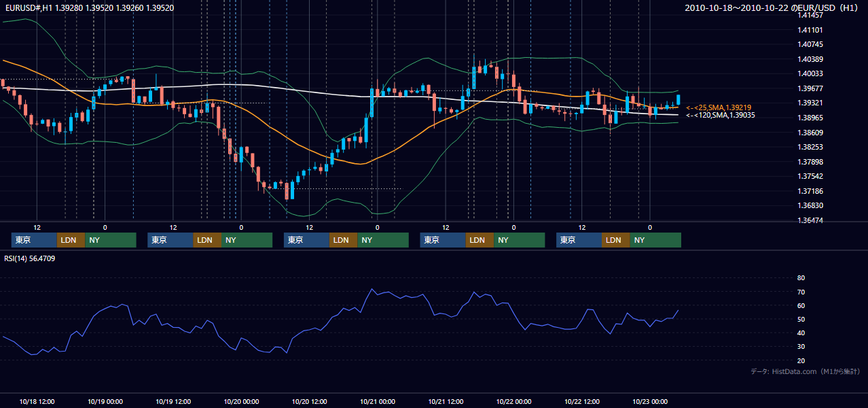Pick the 1.37898 price label

pyautogui.click(x=810, y=162)
